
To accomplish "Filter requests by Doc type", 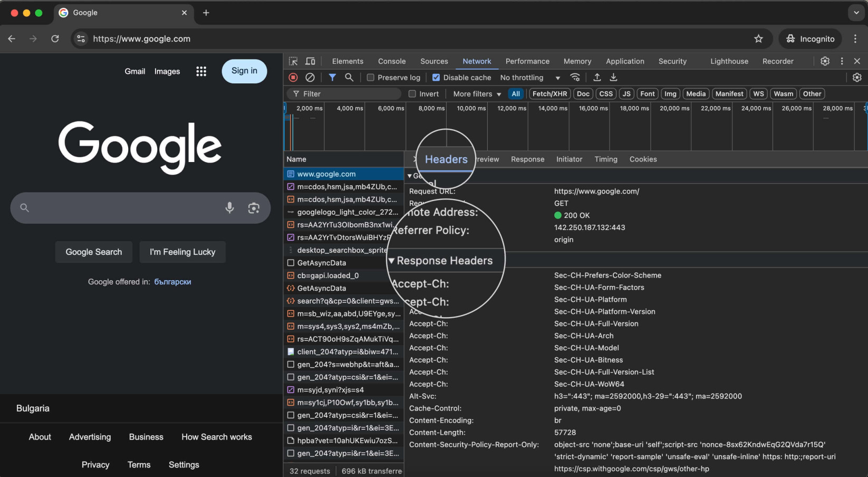I will 583,94.
